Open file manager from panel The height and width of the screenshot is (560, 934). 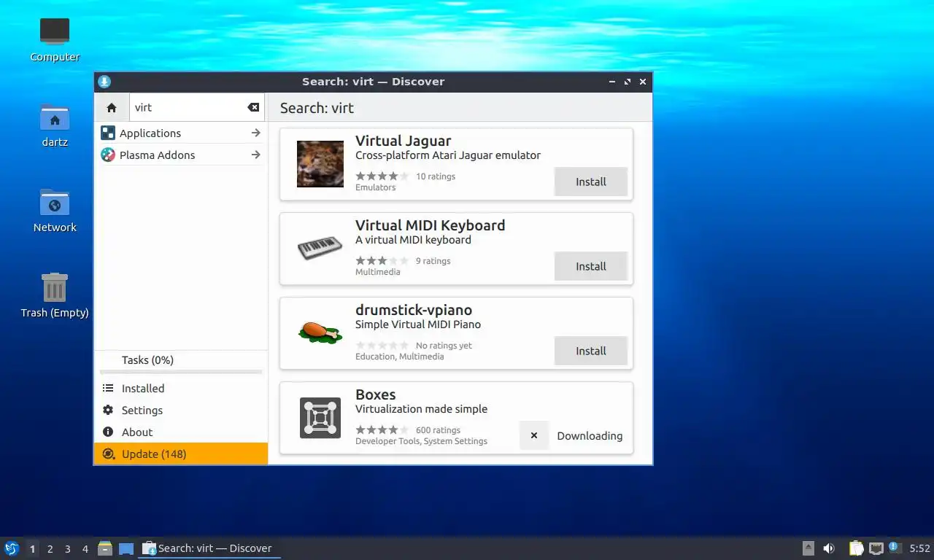click(105, 548)
